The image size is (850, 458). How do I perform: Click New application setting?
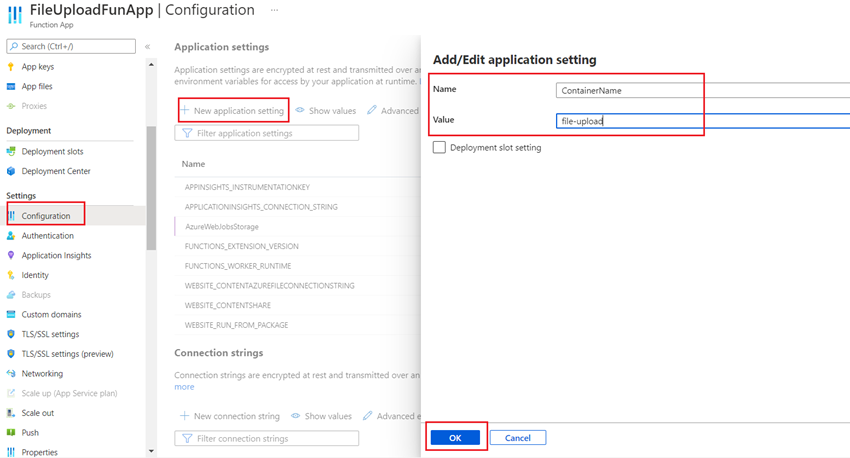click(233, 111)
